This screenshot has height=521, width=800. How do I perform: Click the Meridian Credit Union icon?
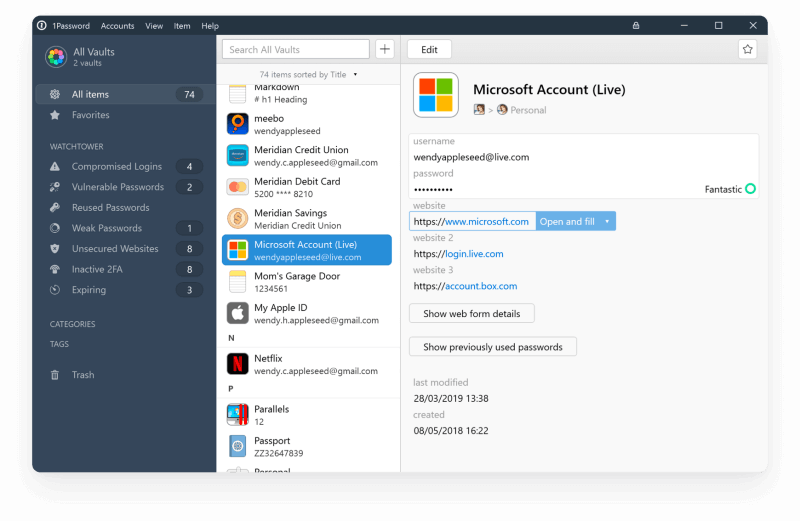237,156
